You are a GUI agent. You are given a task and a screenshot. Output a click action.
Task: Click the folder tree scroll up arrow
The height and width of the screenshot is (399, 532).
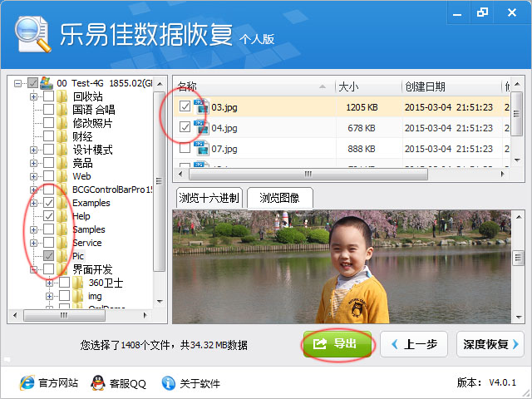click(x=160, y=84)
